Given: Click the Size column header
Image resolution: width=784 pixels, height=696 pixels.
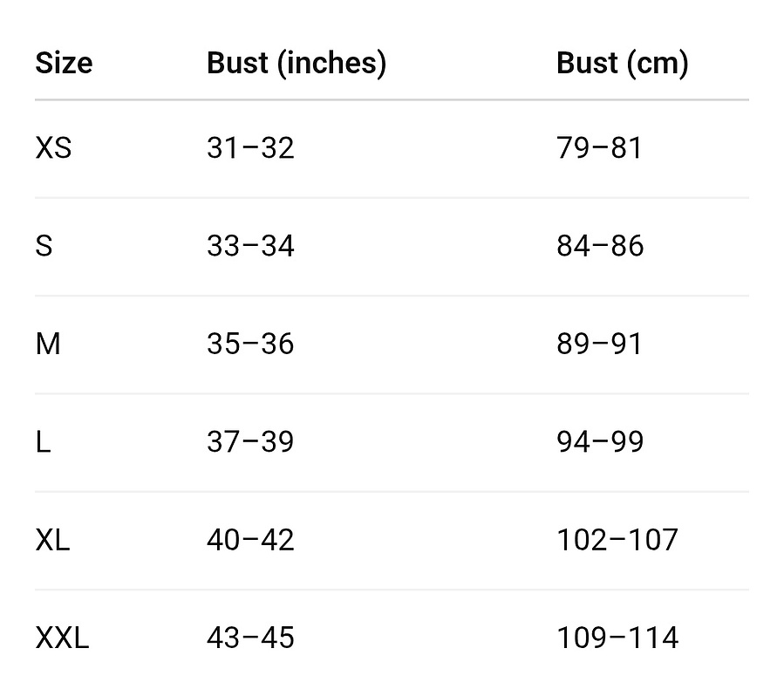Looking at the screenshot, I should 64,63.
